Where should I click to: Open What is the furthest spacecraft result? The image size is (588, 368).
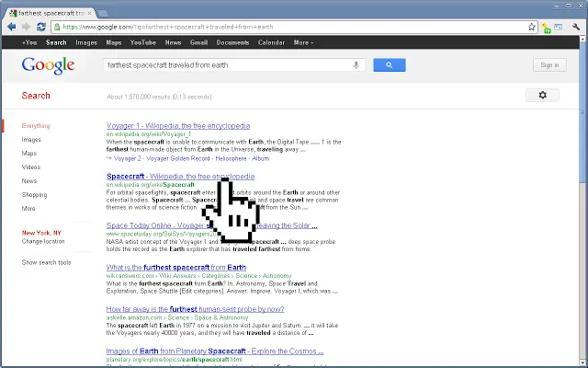click(x=176, y=268)
